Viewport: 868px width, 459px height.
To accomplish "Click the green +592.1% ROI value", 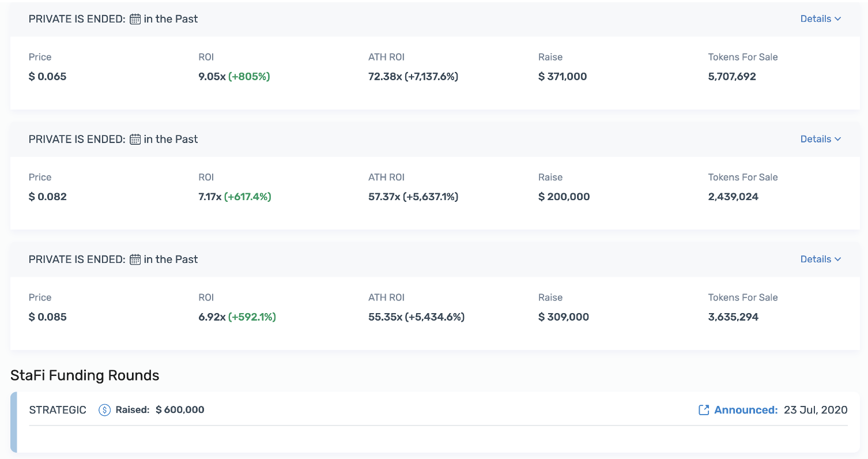I will tap(252, 317).
